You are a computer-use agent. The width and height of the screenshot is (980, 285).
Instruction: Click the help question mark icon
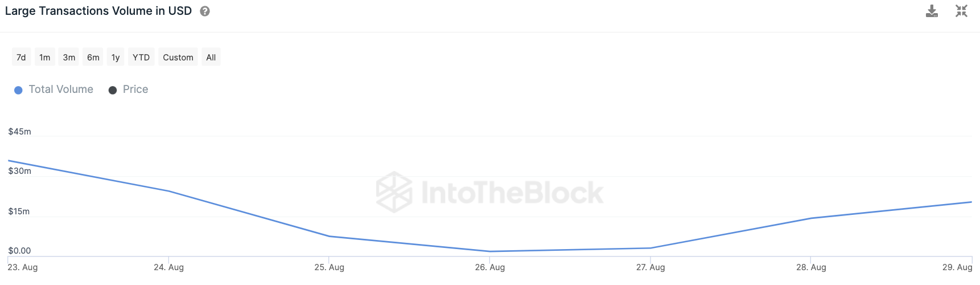(x=205, y=11)
